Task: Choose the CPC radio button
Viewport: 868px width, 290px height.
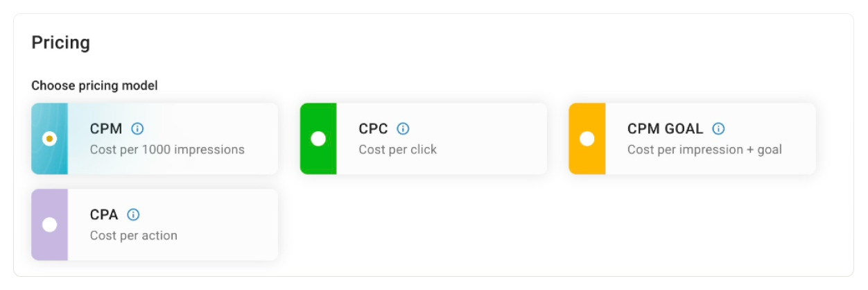Action: (x=318, y=139)
